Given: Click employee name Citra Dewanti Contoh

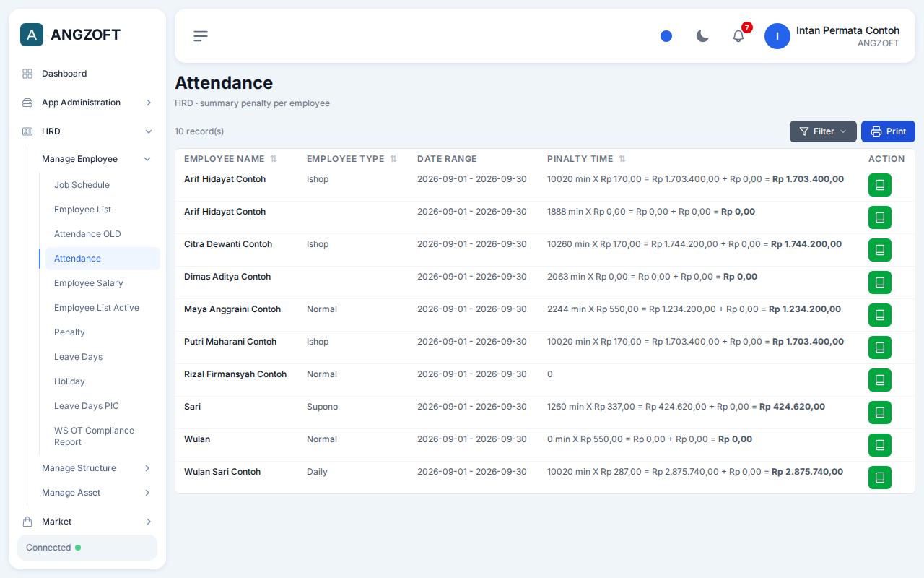Looking at the screenshot, I should [x=228, y=244].
